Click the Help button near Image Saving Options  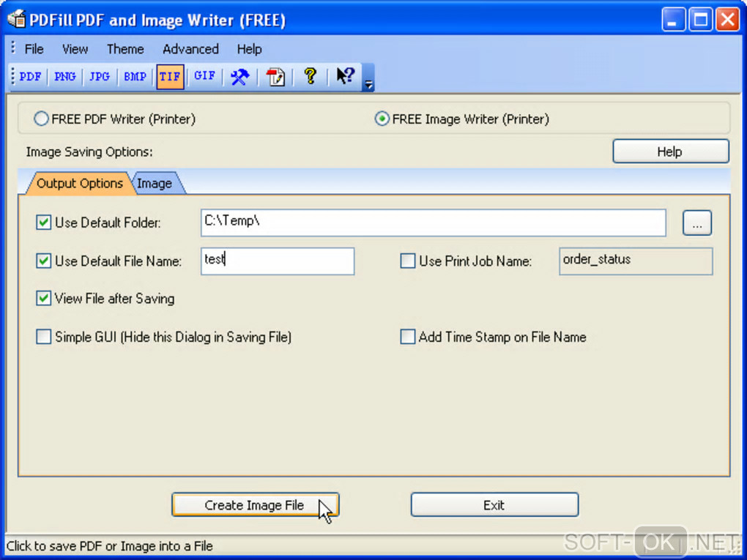click(671, 152)
